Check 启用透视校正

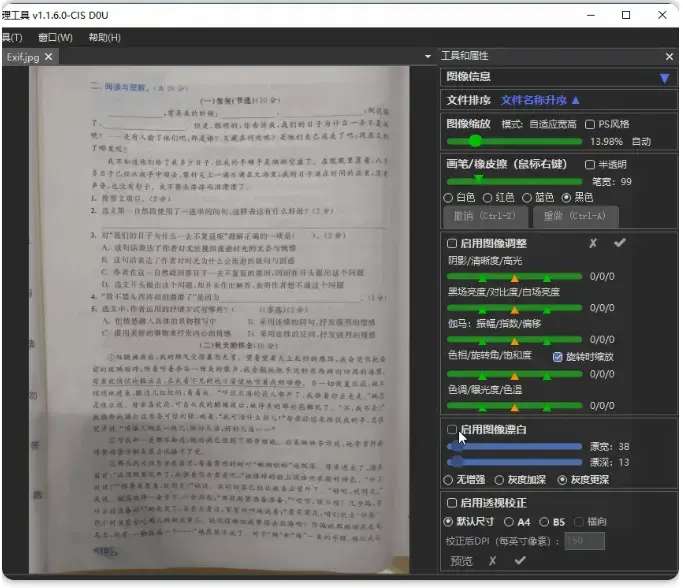[452, 503]
